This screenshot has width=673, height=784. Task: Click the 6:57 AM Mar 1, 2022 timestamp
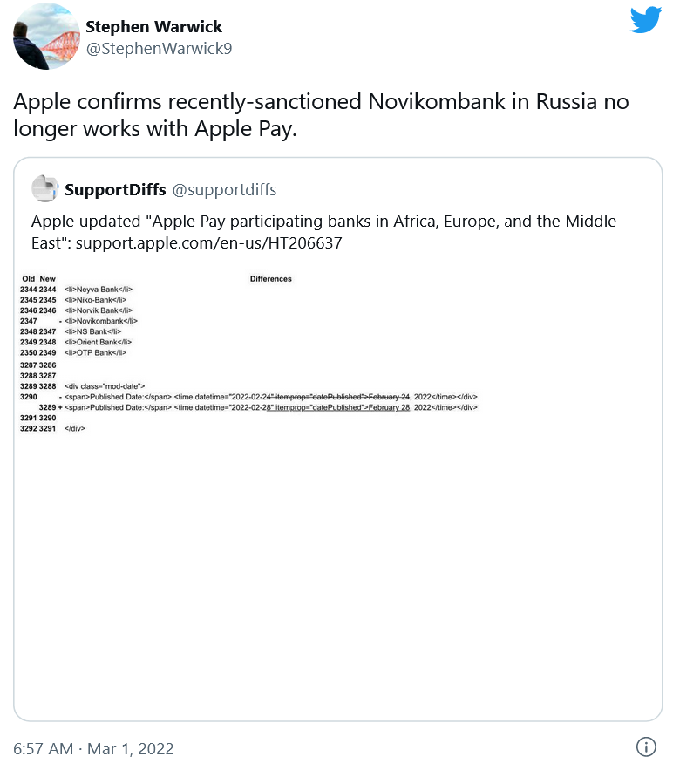pos(93,748)
